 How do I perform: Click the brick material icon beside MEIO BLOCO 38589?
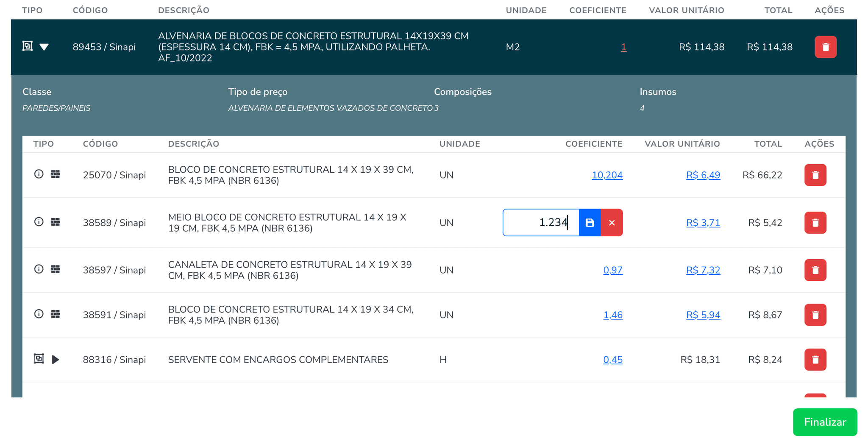[56, 222]
